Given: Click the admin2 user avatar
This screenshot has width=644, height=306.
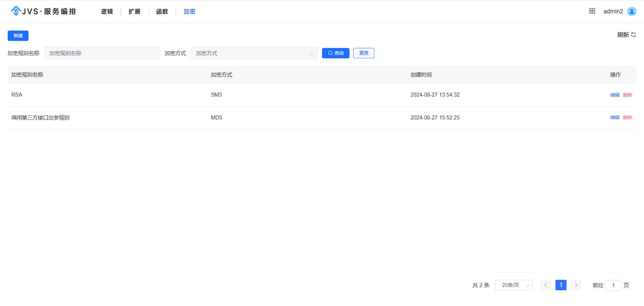Looking at the screenshot, I should click(x=632, y=11).
